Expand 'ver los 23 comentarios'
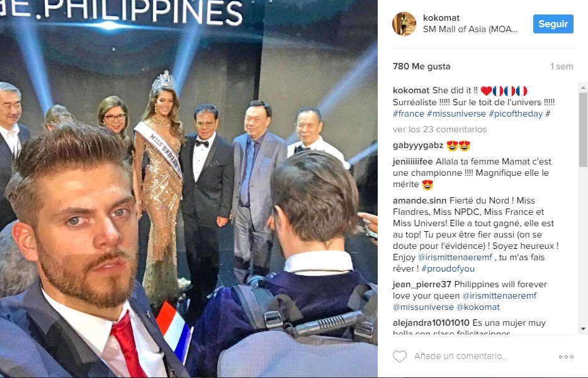The width and height of the screenshot is (588, 378). click(x=439, y=129)
